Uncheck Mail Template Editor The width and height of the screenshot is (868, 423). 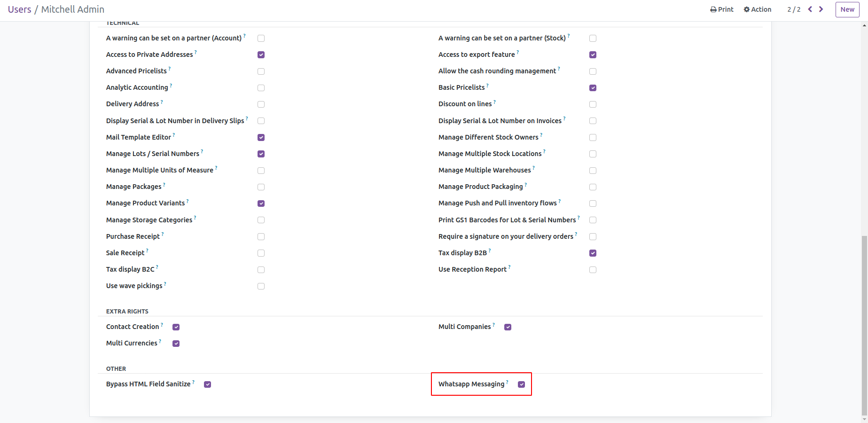(x=261, y=138)
